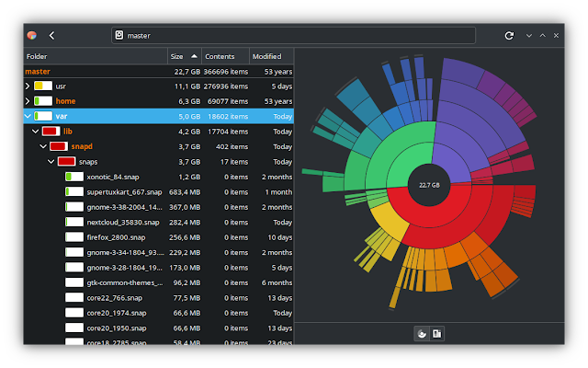
Task: Click the master drive icon in the location bar
Action: [x=119, y=35]
